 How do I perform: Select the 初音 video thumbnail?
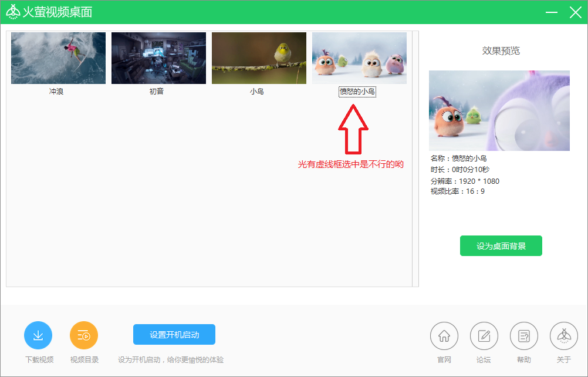point(157,58)
